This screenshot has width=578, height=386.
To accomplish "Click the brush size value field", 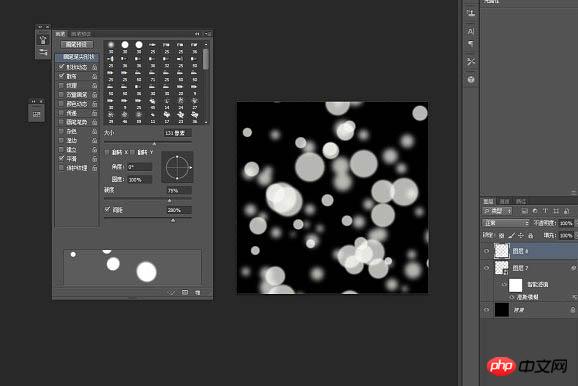I will click(177, 133).
